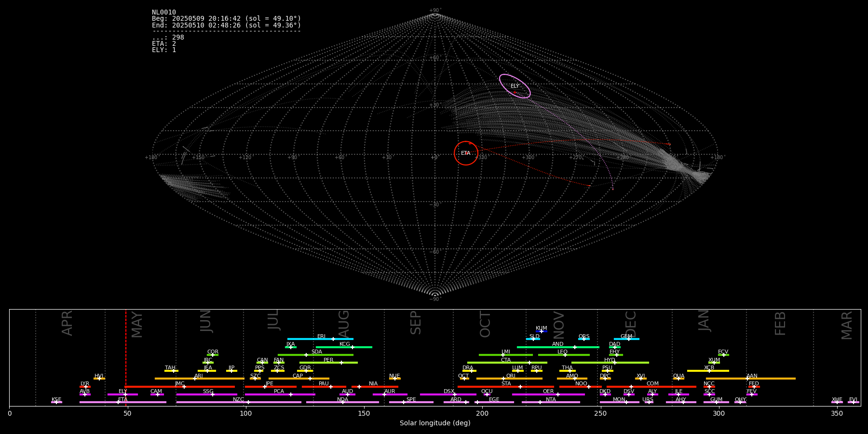Click the ORS shower marker

pos(584,339)
